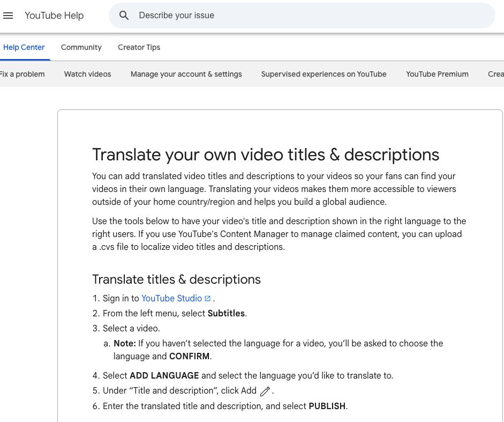Click the search magnifier icon

click(x=124, y=16)
